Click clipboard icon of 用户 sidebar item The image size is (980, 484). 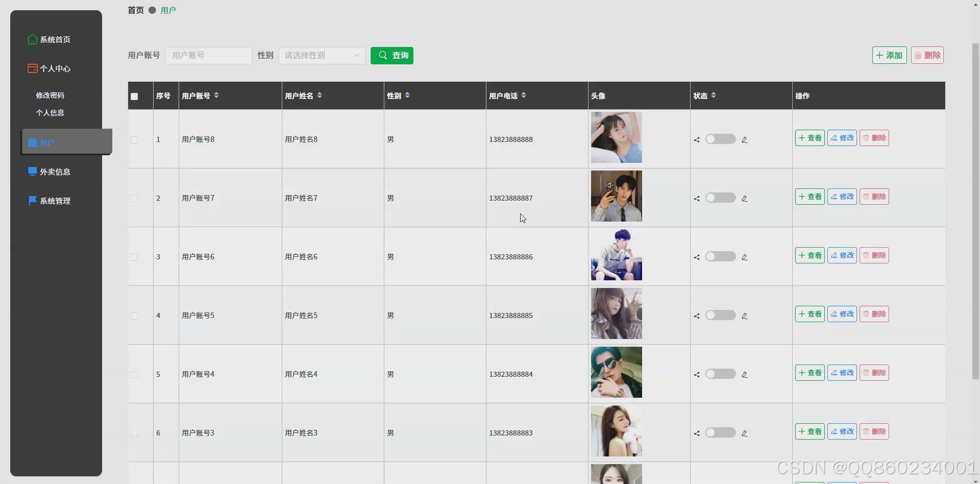pos(33,142)
